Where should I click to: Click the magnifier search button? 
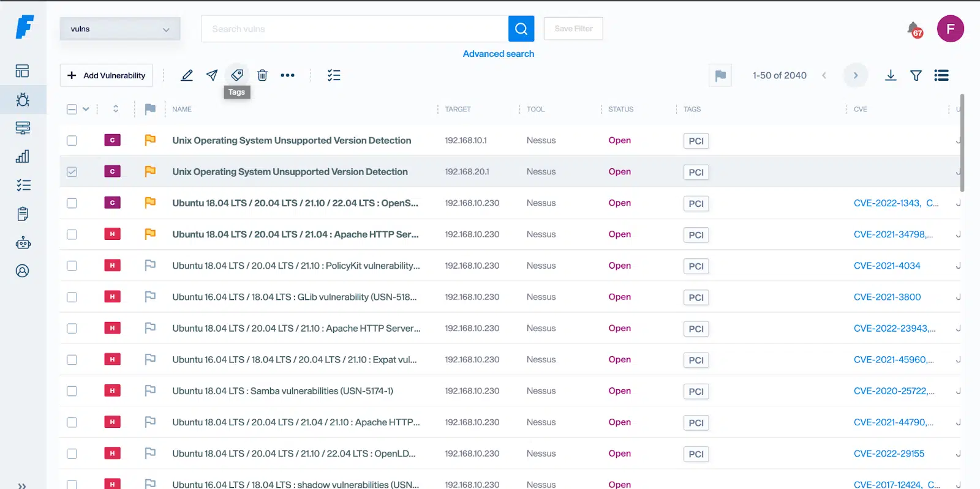[x=521, y=29]
